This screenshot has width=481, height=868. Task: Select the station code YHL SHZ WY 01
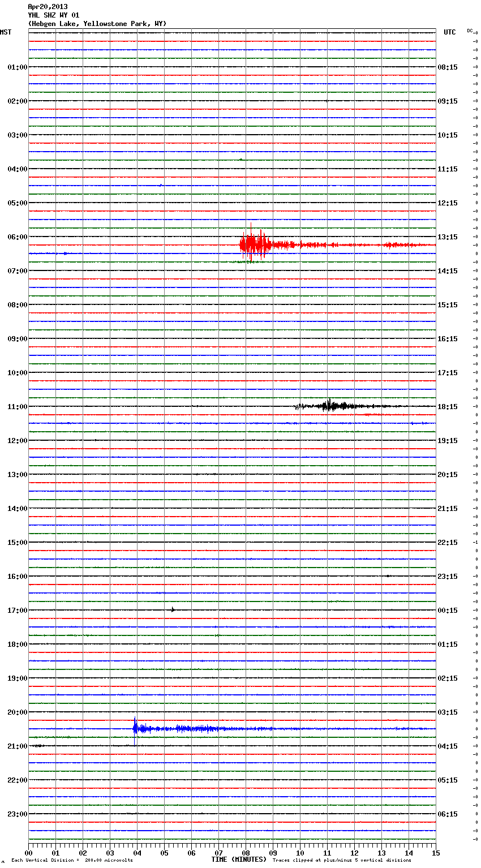point(54,15)
